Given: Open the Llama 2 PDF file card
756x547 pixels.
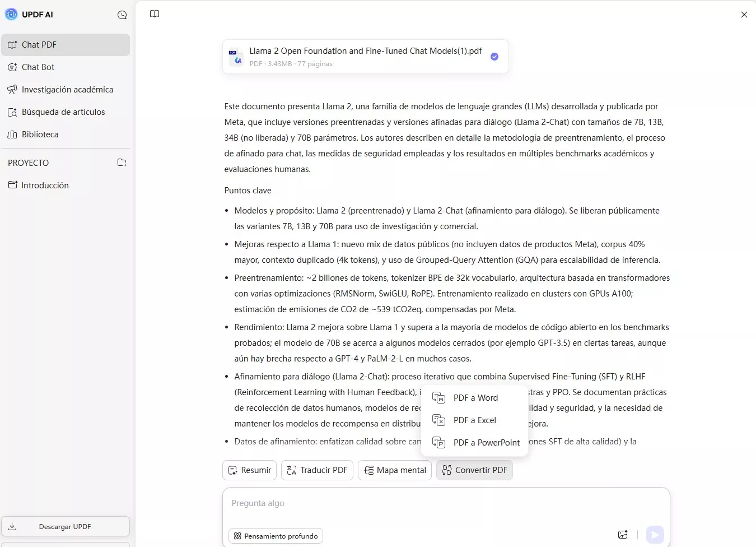Looking at the screenshot, I should (x=366, y=57).
